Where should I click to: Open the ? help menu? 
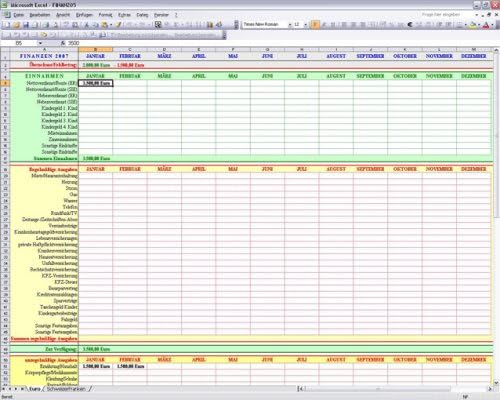pyautogui.click(x=176, y=15)
